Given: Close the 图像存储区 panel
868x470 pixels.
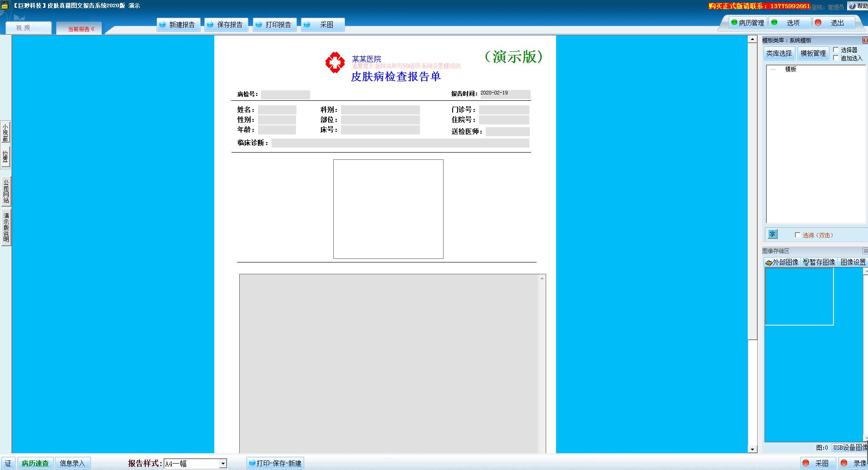Looking at the screenshot, I should click(x=865, y=251).
